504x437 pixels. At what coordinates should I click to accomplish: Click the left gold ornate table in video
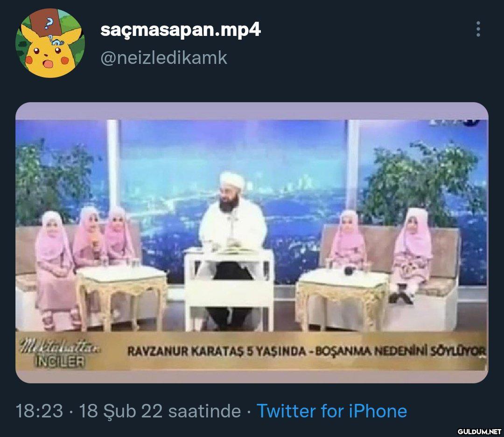121,296
